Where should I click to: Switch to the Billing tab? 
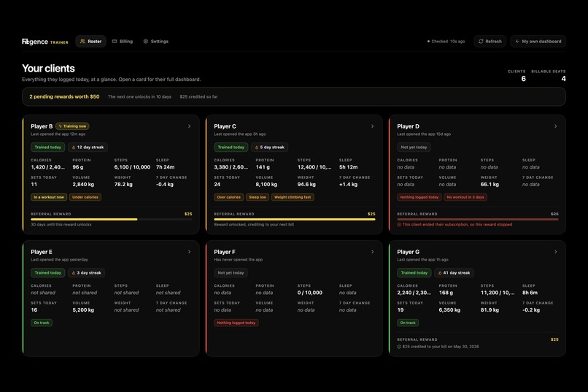pyautogui.click(x=123, y=42)
